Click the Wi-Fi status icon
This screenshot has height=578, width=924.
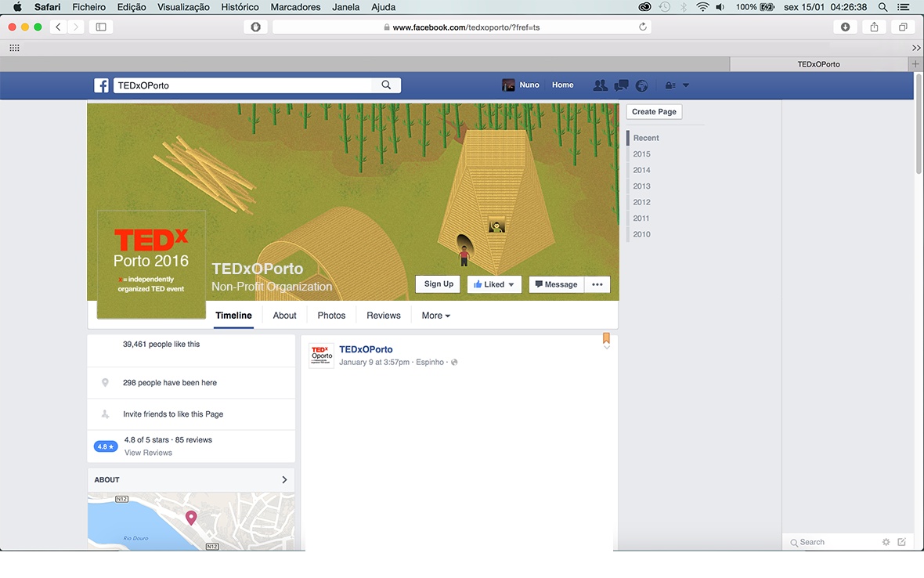point(702,7)
